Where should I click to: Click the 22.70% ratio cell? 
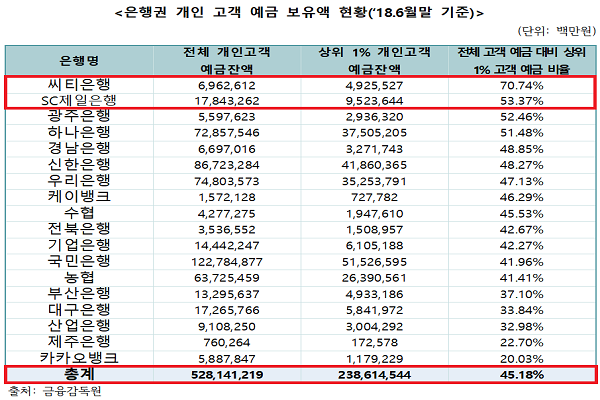pyautogui.click(x=522, y=342)
